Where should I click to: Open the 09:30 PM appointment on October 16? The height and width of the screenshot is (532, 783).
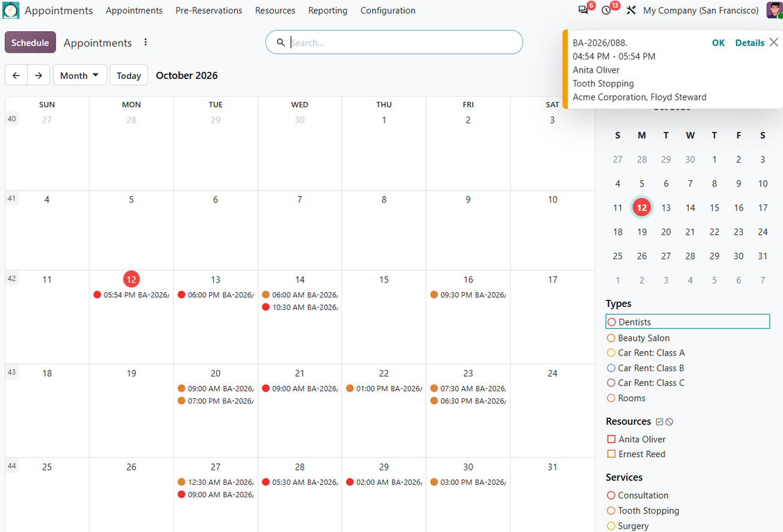(468, 295)
